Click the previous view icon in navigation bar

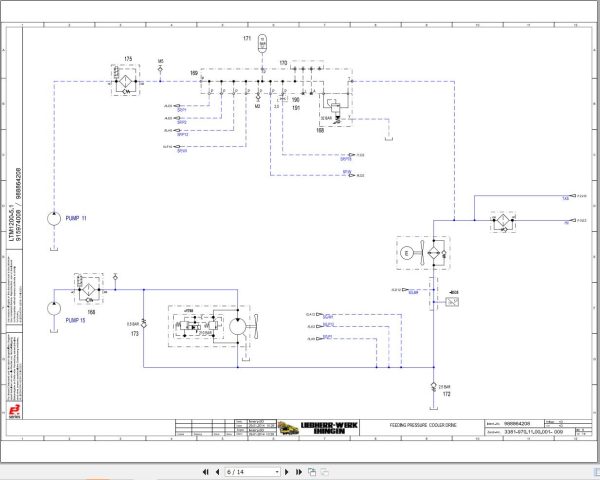312,472
